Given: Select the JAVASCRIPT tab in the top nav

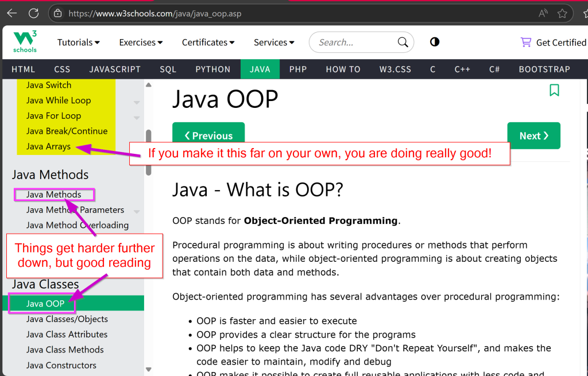Looking at the screenshot, I should [115, 69].
